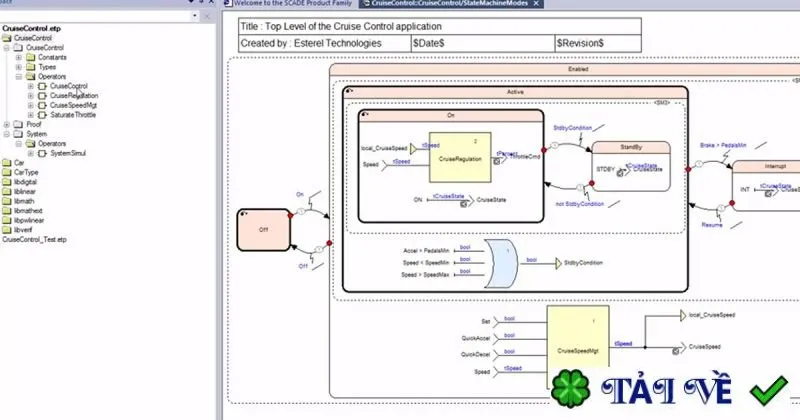Image resolution: width=800 pixels, height=420 pixels.
Task: Select the CruiseRegulation operator icon in tree
Action: 42,96
